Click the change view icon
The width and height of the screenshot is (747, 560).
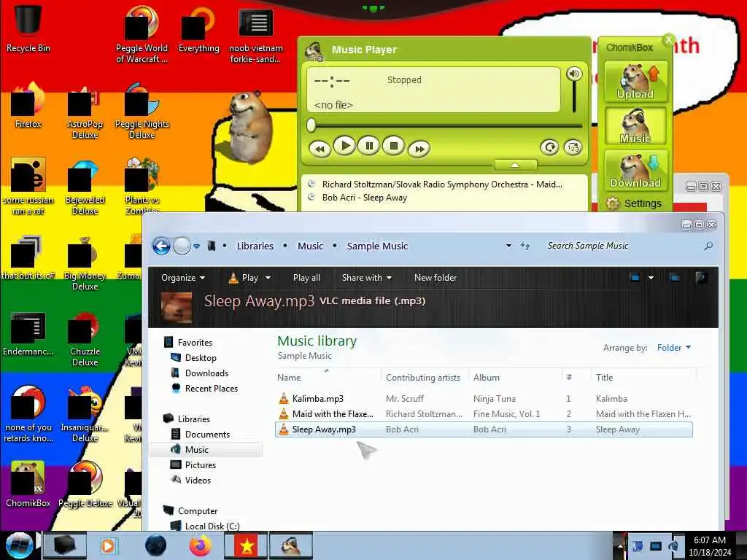click(x=635, y=277)
